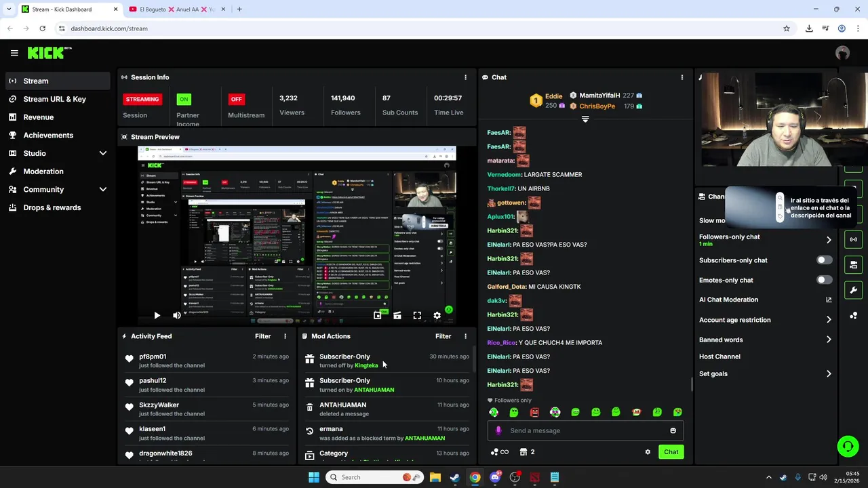Click Rico_Rico username in chat
The height and width of the screenshot is (488, 868).
click(x=501, y=343)
